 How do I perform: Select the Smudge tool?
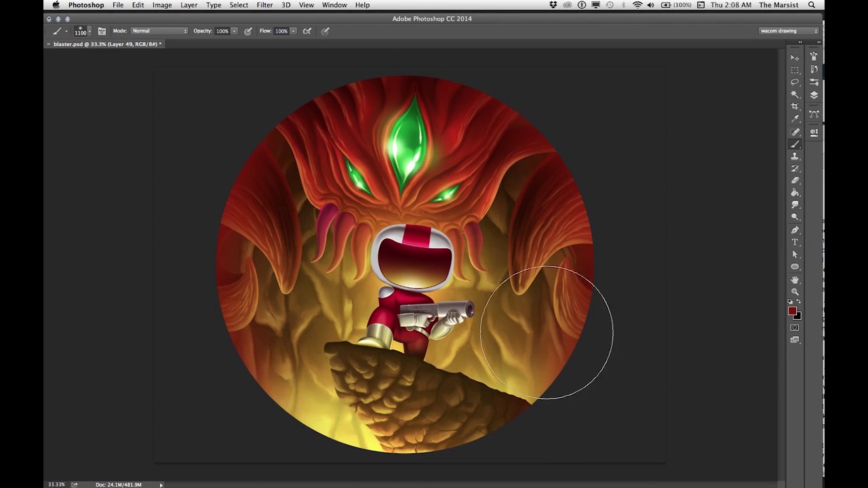pyautogui.click(x=795, y=205)
